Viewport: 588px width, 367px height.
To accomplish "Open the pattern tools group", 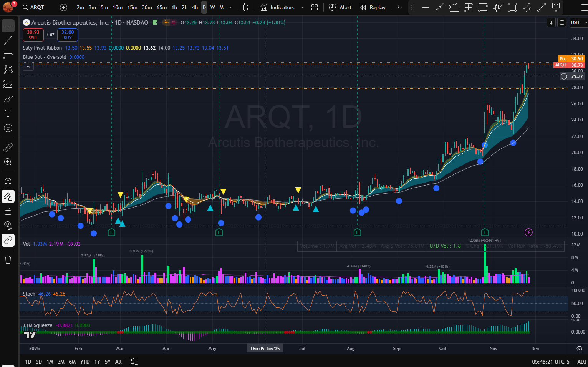I will click(x=8, y=70).
